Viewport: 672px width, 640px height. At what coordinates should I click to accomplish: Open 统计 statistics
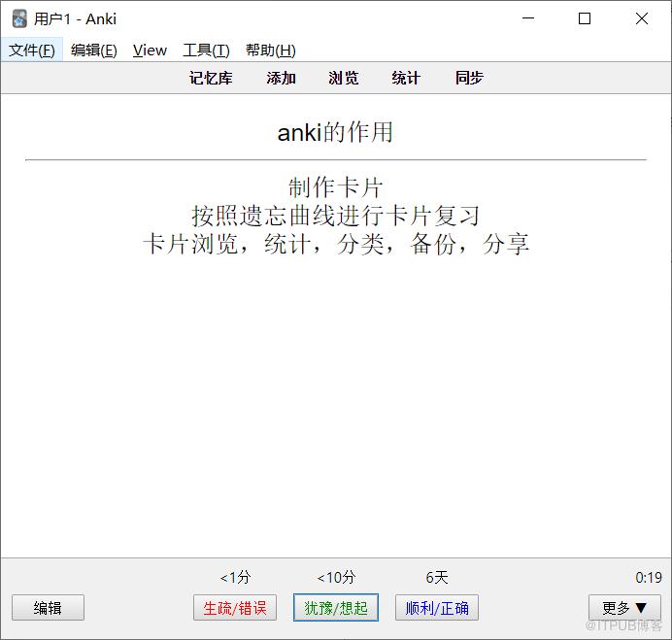point(405,78)
